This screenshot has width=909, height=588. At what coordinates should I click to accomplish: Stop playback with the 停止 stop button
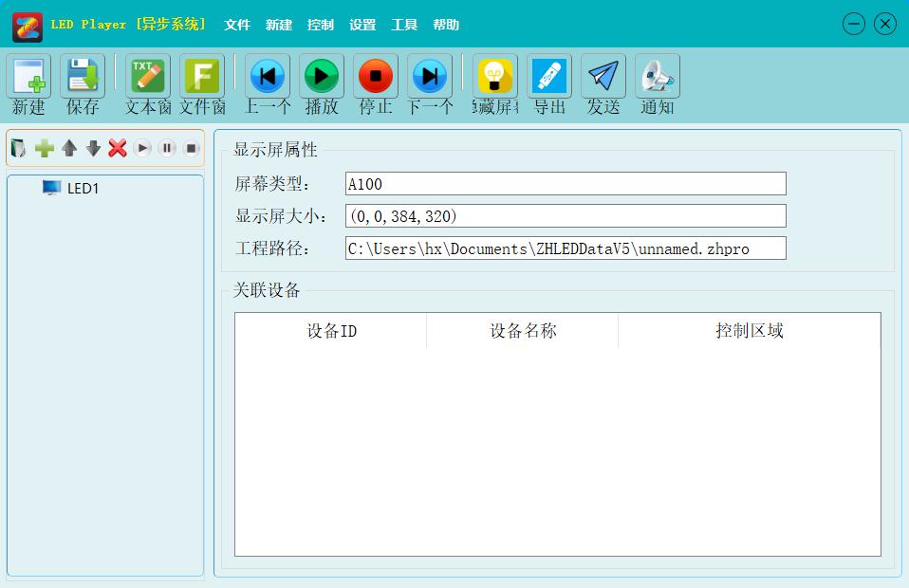click(375, 77)
